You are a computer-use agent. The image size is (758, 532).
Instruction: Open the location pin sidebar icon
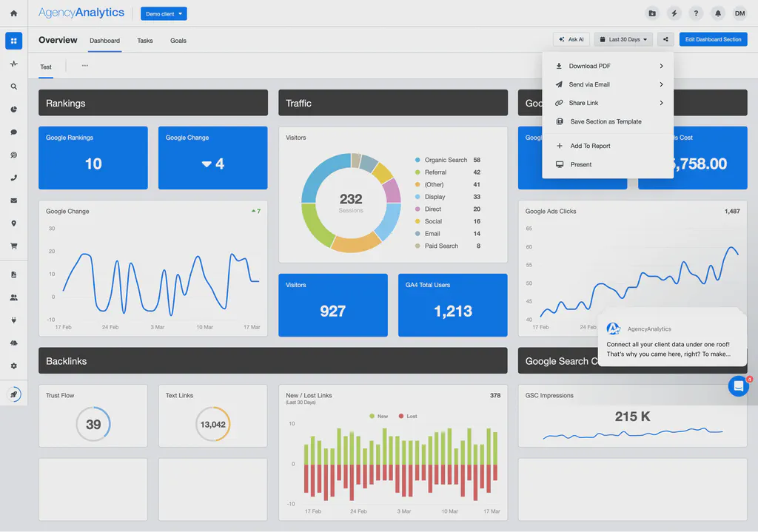point(13,223)
